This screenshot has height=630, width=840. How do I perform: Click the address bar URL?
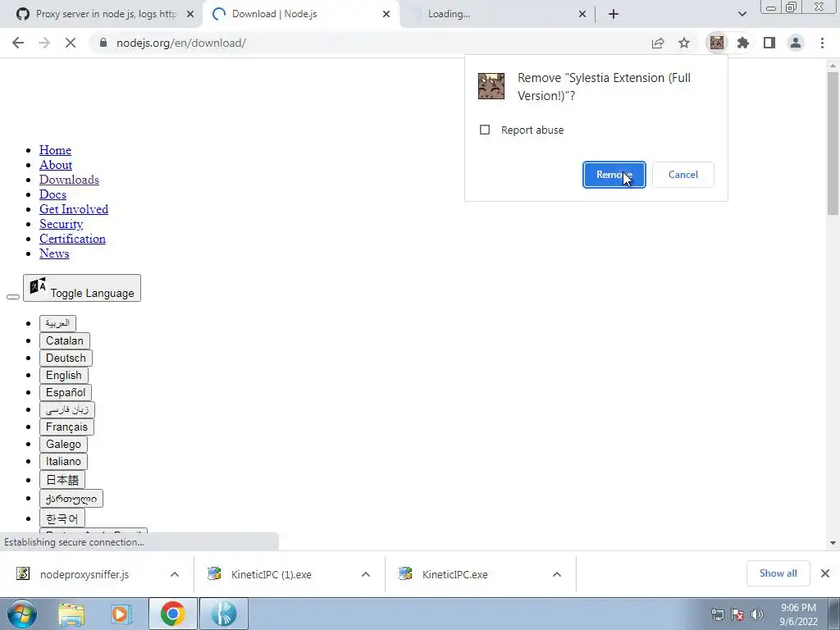click(181, 43)
